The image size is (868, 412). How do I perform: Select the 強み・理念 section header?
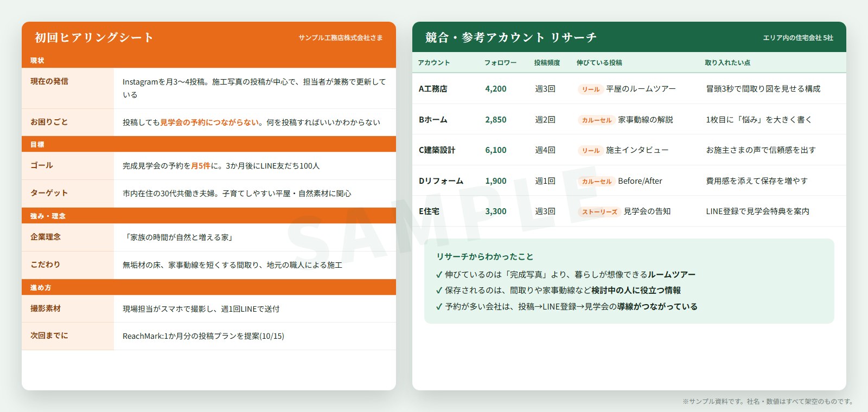[x=209, y=216]
